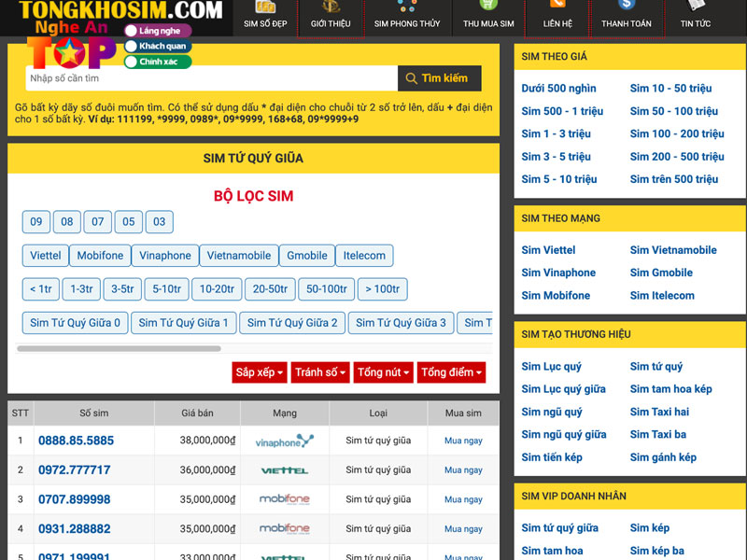747x560 pixels.
Task: Open the Tổng điểm dropdown
Action: [x=451, y=372]
